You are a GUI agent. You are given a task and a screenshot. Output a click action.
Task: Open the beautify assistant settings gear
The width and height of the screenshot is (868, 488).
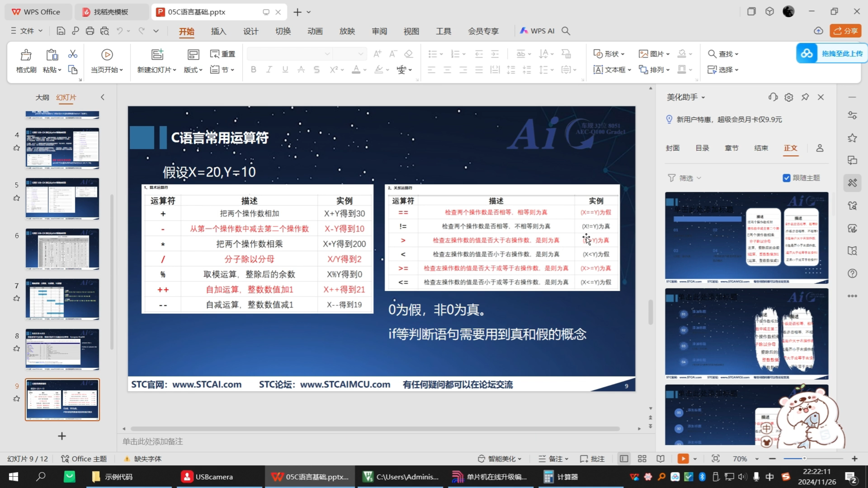click(789, 98)
